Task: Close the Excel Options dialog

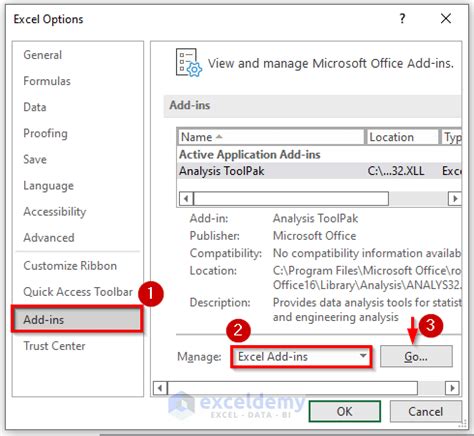Action: 446,18
